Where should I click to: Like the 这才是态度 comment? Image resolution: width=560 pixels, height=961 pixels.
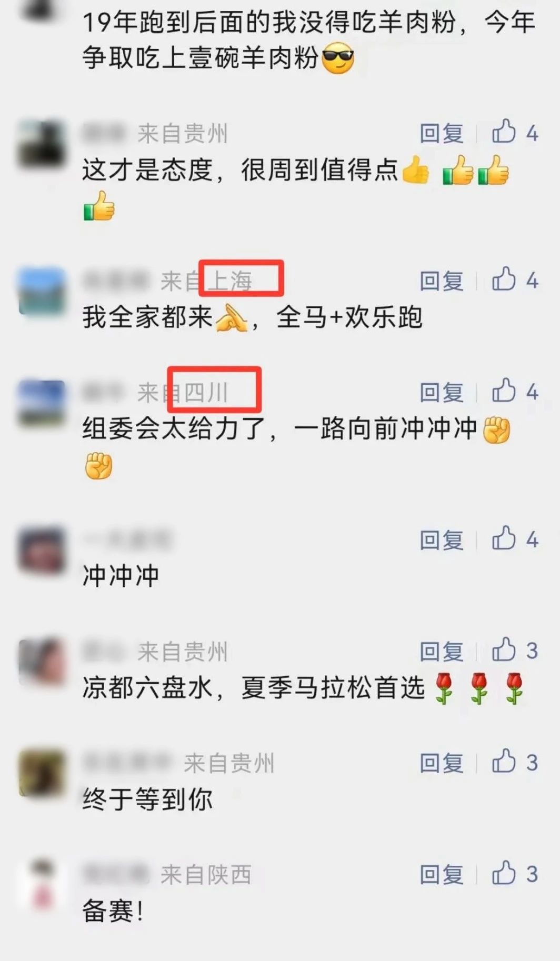pos(504,132)
